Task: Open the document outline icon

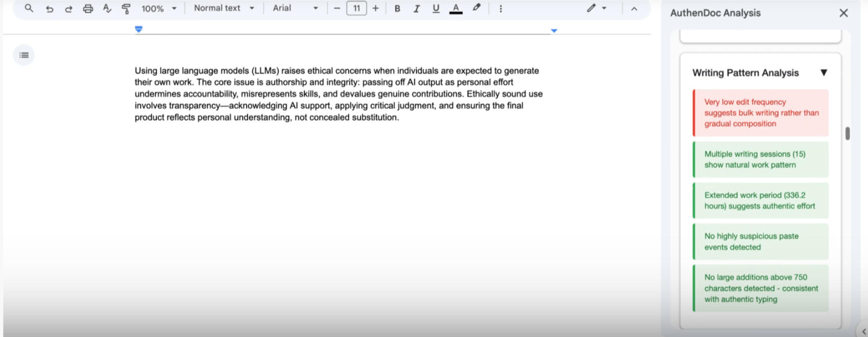Action: click(x=24, y=55)
